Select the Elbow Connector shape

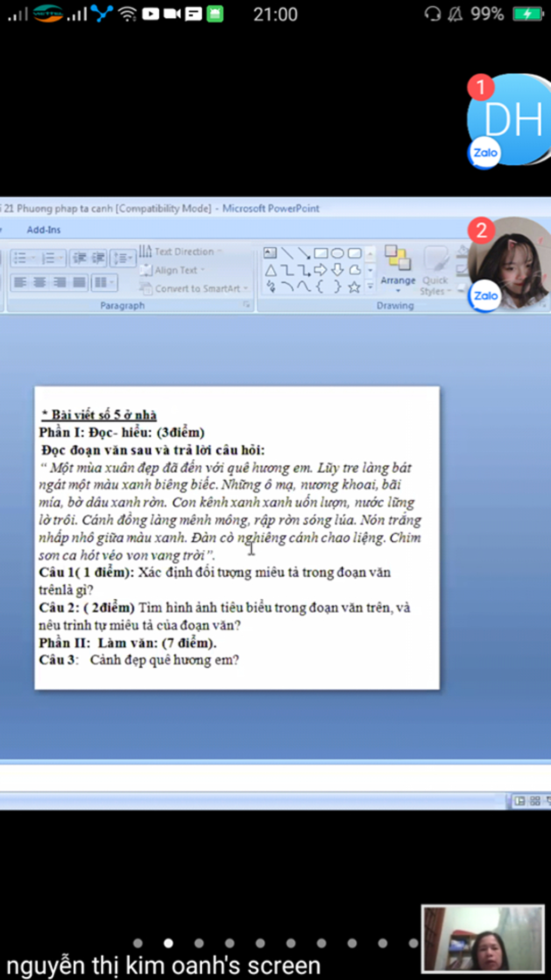[x=287, y=270]
